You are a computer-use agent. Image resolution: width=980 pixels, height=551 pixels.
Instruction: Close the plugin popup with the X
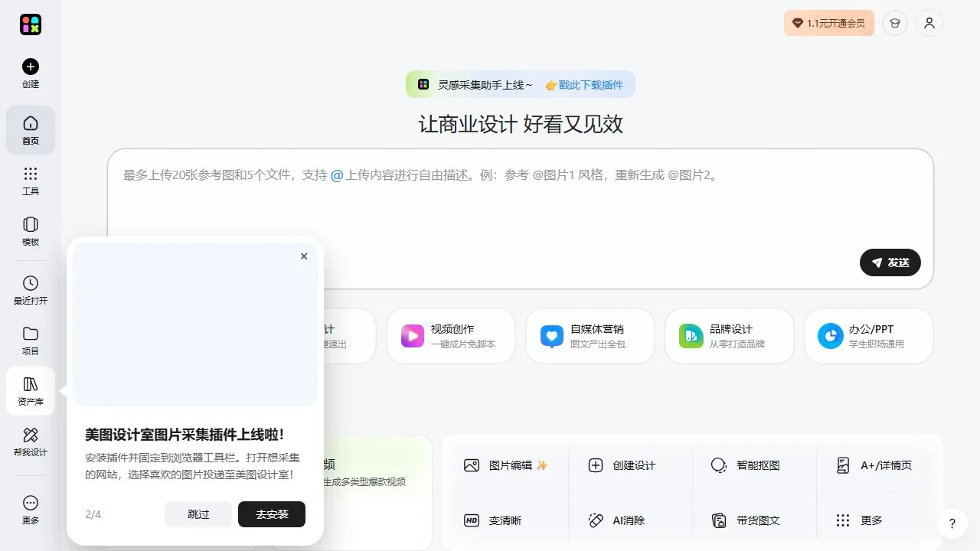point(304,256)
